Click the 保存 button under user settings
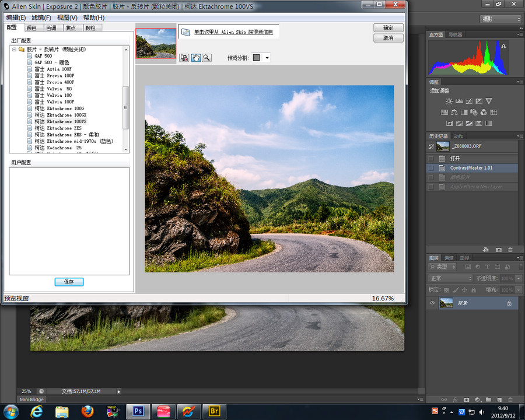525x420 pixels. [69, 282]
